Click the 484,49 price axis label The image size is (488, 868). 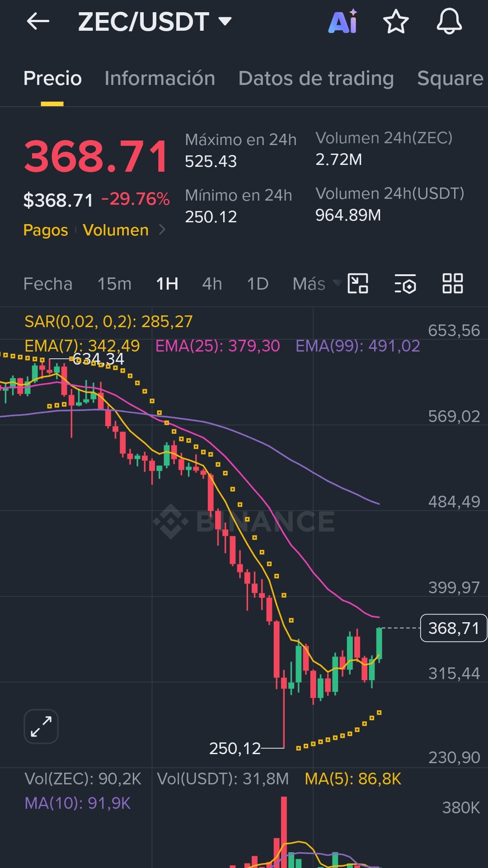point(454,502)
